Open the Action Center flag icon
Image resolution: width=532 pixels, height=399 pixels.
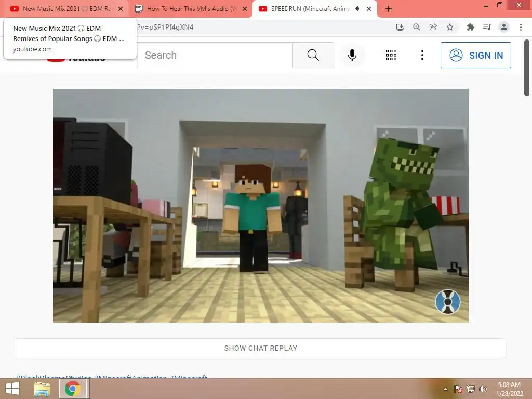coord(458,389)
